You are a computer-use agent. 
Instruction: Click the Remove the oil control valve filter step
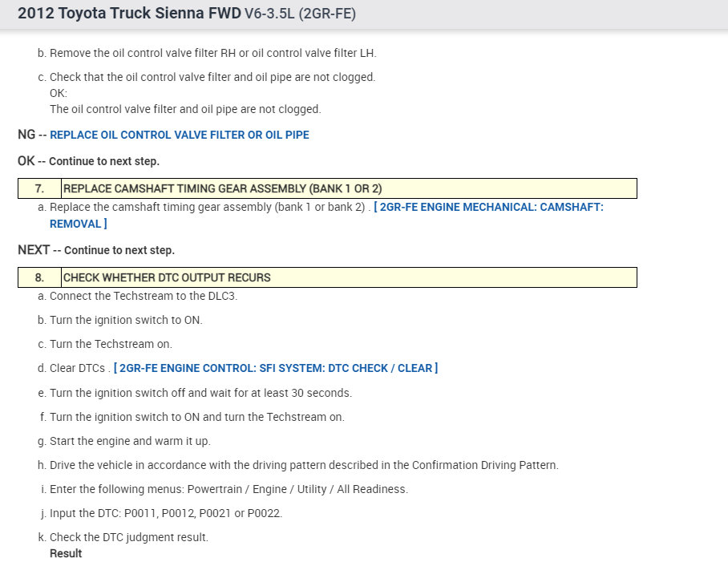click(x=212, y=53)
